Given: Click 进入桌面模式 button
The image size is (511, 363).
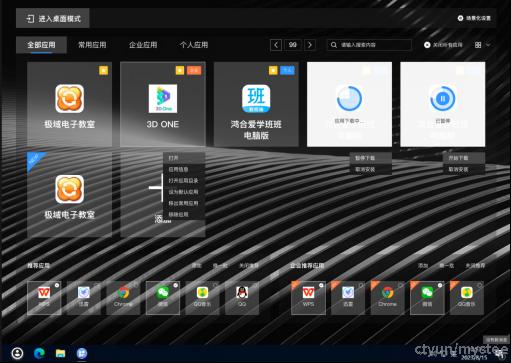Looking at the screenshot, I should (53, 18).
